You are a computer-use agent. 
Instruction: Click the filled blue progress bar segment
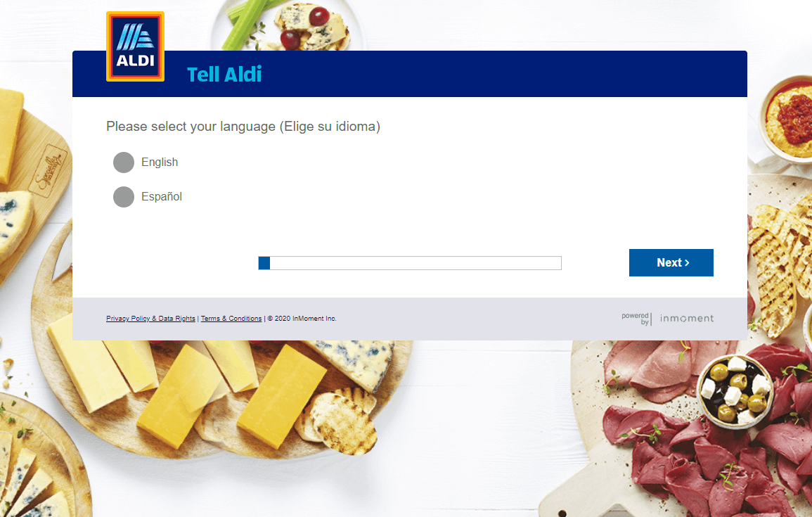[x=264, y=263]
